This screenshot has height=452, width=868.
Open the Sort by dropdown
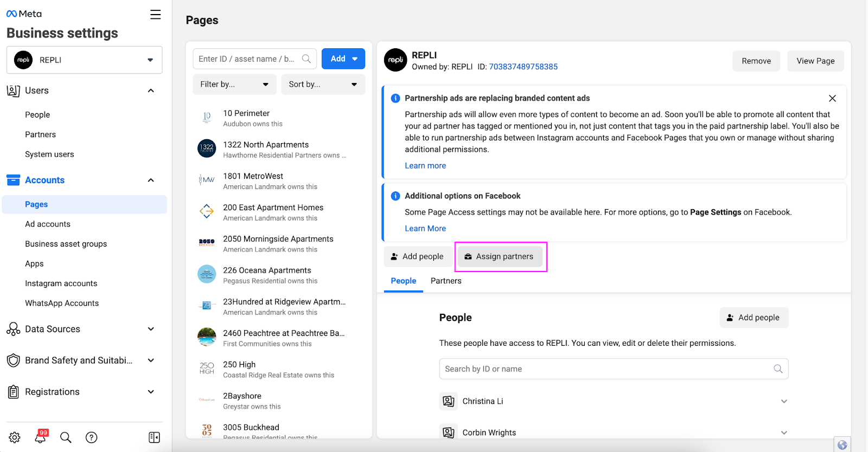pyautogui.click(x=323, y=84)
